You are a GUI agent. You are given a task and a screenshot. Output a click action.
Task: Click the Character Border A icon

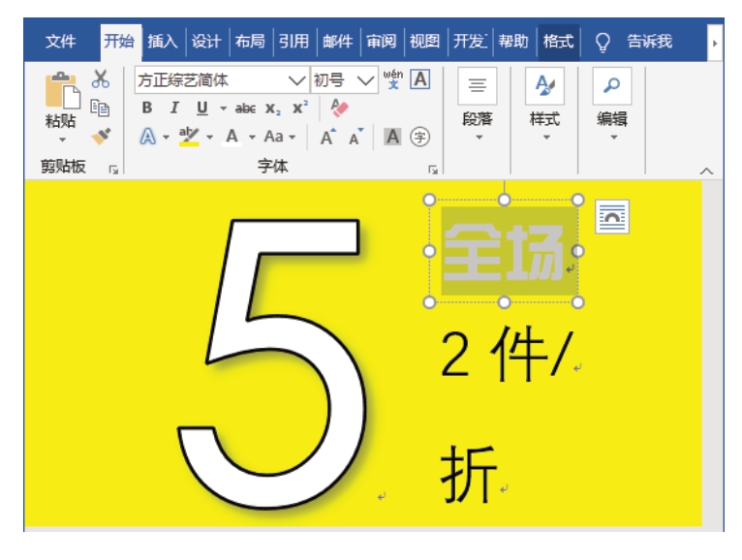(x=420, y=79)
